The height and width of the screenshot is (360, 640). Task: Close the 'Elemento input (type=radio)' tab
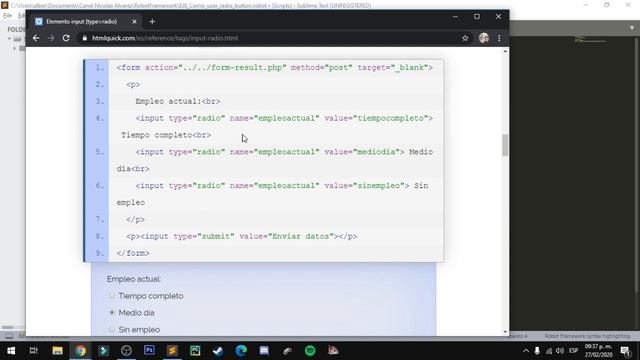[134, 22]
